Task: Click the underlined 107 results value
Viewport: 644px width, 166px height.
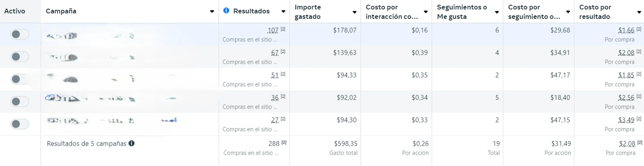Action: [x=273, y=30]
